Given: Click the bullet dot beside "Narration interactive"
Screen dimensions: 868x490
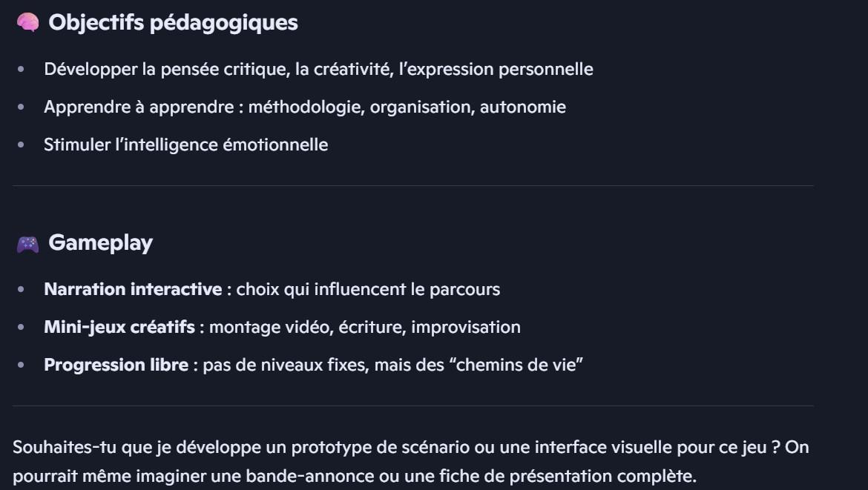Looking at the screenshot, I should [21, 289].
